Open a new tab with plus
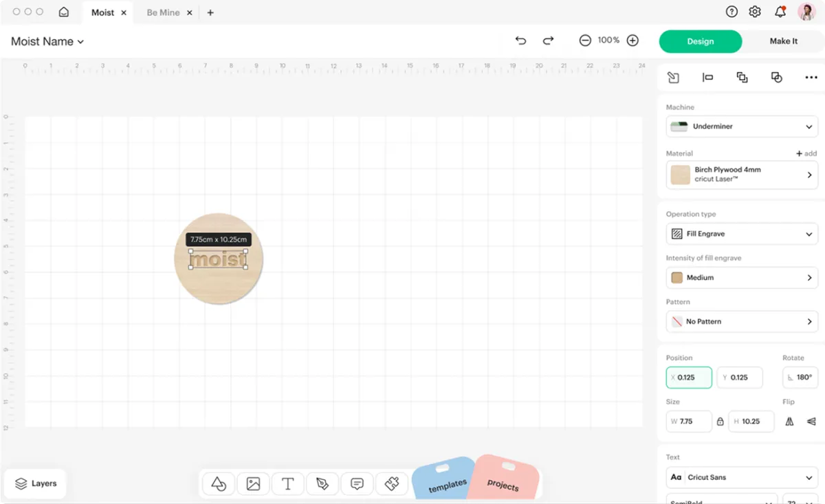 [210, 12]
